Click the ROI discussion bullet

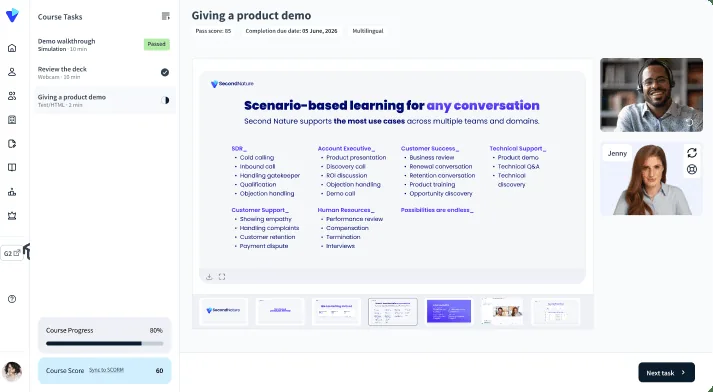coord(346,176)
